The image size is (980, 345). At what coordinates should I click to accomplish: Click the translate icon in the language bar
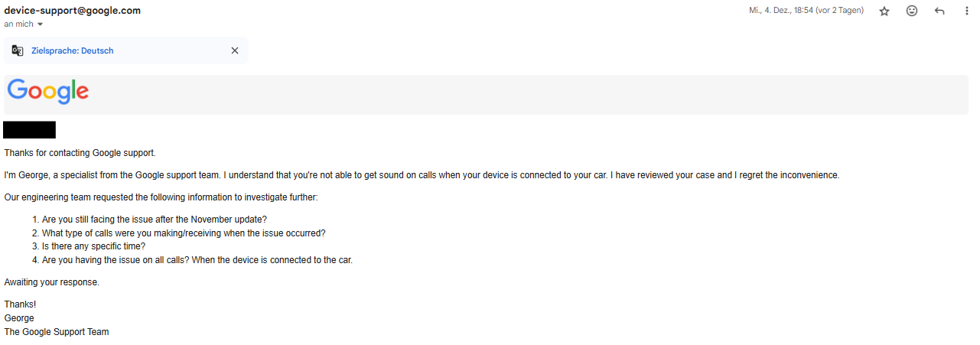[18, 50]
